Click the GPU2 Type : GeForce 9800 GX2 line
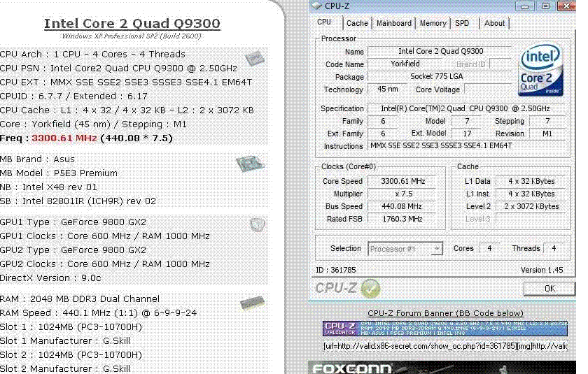The width and height of the screenshot is (588, 374). point(73,250)
